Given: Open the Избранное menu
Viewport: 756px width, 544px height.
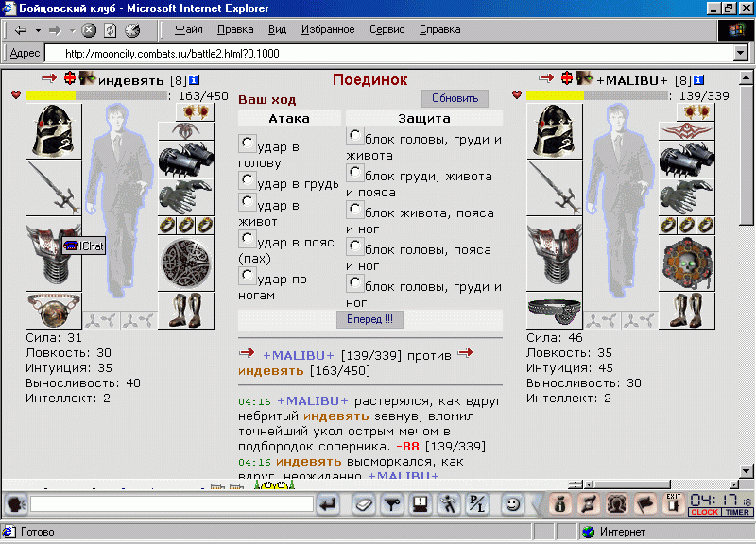Looking at the screenshot, I should coord(328,29).
